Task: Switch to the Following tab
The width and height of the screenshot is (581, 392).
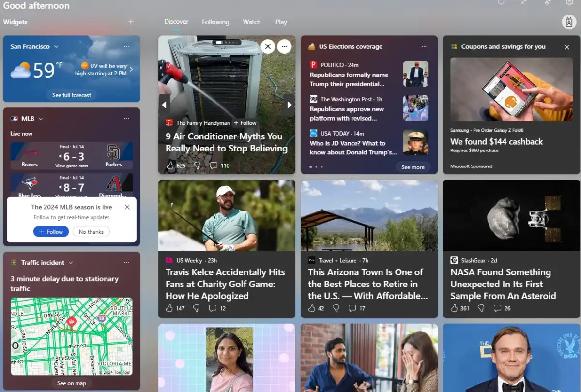Action: (215, 22)
